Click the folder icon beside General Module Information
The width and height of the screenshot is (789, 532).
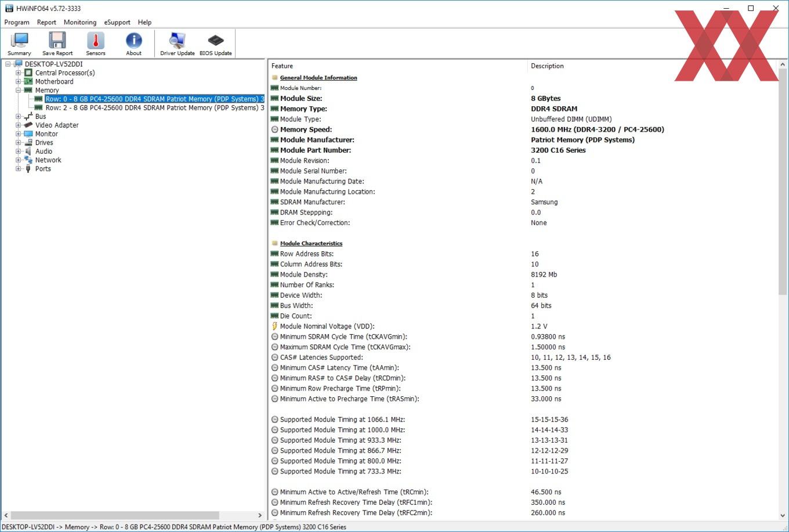[x=274, y=77]
